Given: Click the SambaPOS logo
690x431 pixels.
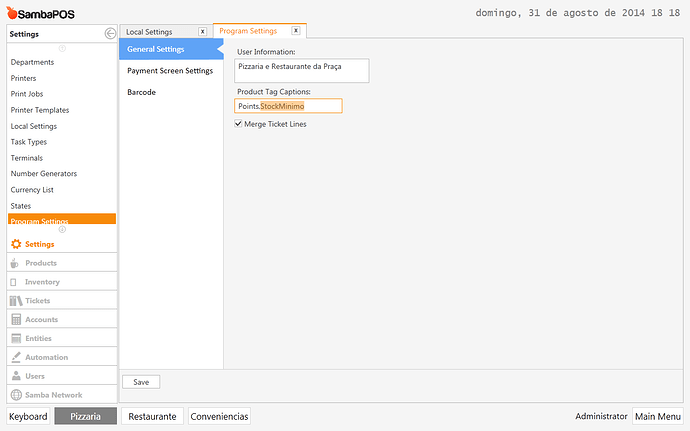Looking at the screenshot, I should (x=40, y=14).
